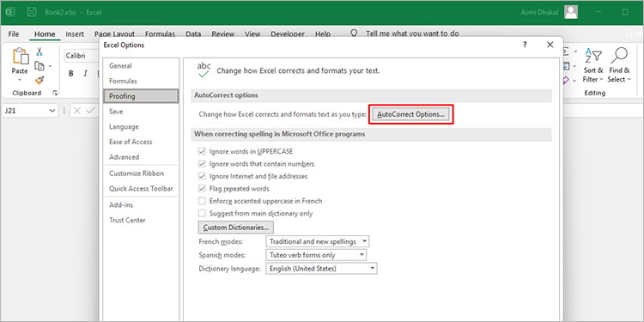Click the Tell me what you want to do box
The width and height of the screenshot is (644, 322).
(412, 33)
